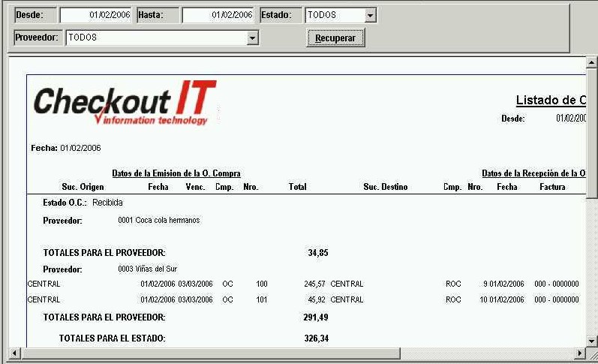Select the purchase order row number 100
Viewport: 598px width, 364px height.
tap(261, 284)
